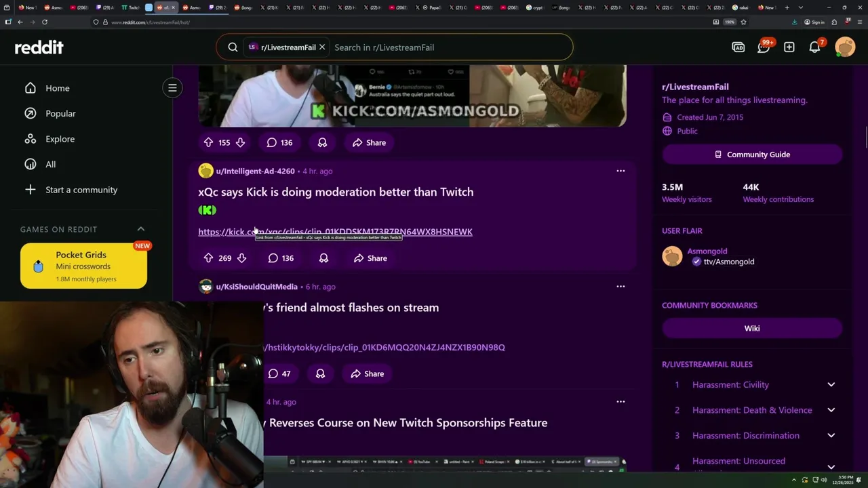Screen dimensions: 868x488
Task: Click the 3.5M Weekly visitors stat
Action: (x=687, y=192)
